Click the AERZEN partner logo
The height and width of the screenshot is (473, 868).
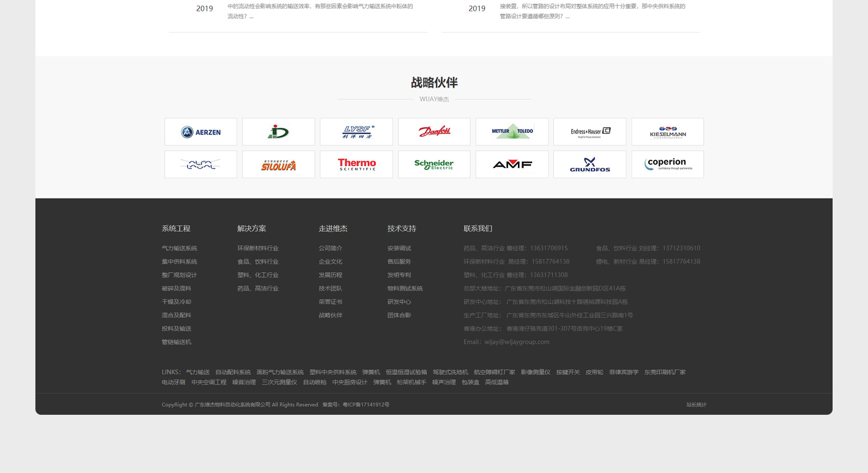200,132
